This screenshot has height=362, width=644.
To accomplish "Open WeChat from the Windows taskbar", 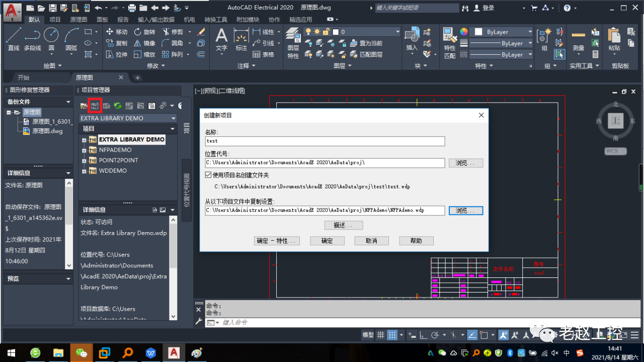I will tap(81, 352).
